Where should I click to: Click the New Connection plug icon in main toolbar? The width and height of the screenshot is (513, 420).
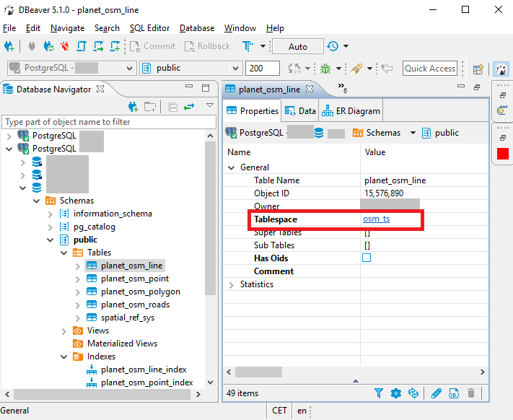tap(9, 46)
